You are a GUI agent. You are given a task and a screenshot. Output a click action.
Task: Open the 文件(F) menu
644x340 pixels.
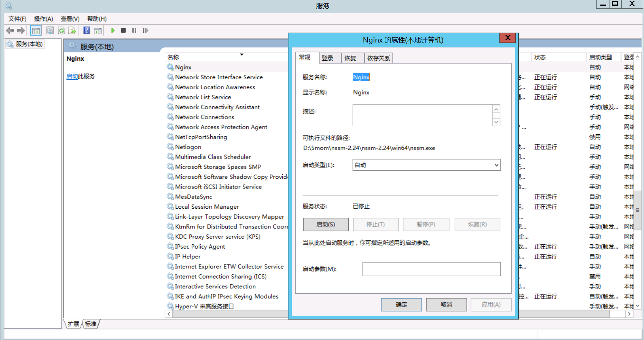[x=17, y=19]
